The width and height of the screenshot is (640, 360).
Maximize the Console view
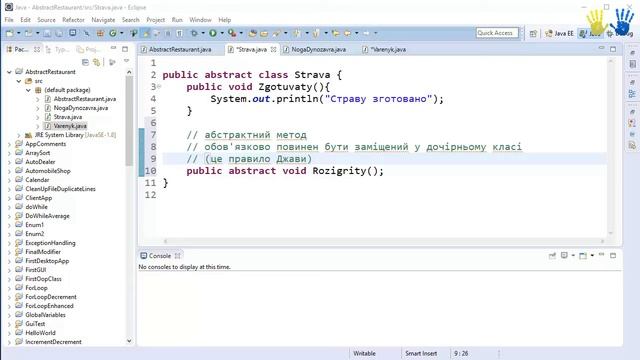pyautogui.click(x=613, y=256)
